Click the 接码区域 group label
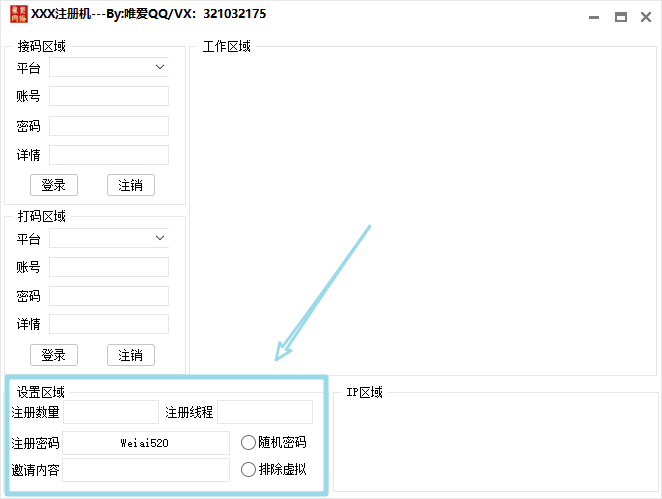 point(41,46)
